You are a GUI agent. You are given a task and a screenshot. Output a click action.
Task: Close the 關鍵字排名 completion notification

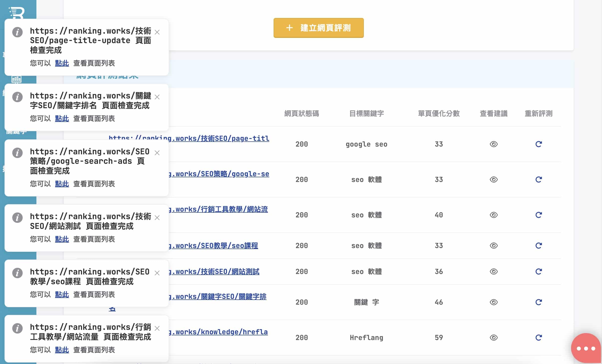click(157, 97)
